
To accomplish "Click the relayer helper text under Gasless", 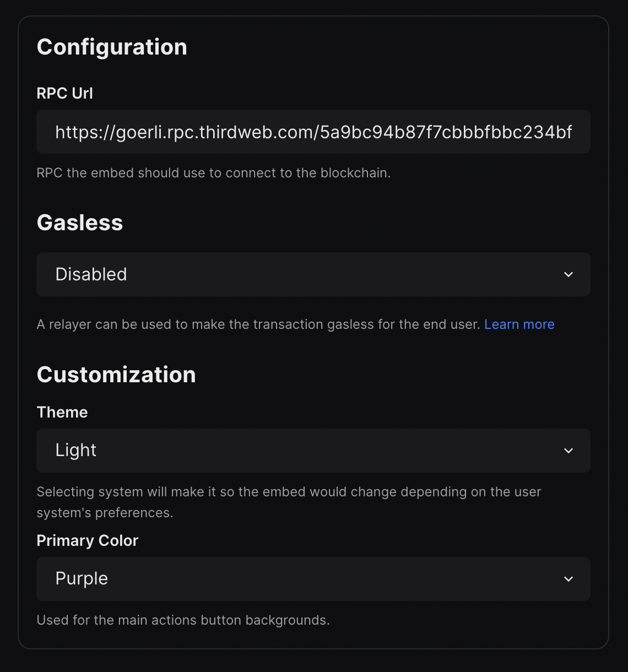I will 259,324.
